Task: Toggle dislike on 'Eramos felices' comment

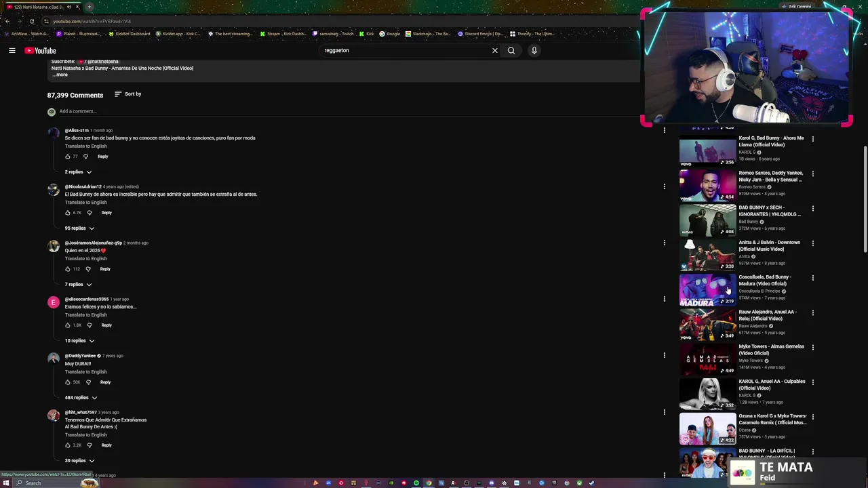Action: tap(90, 325)
